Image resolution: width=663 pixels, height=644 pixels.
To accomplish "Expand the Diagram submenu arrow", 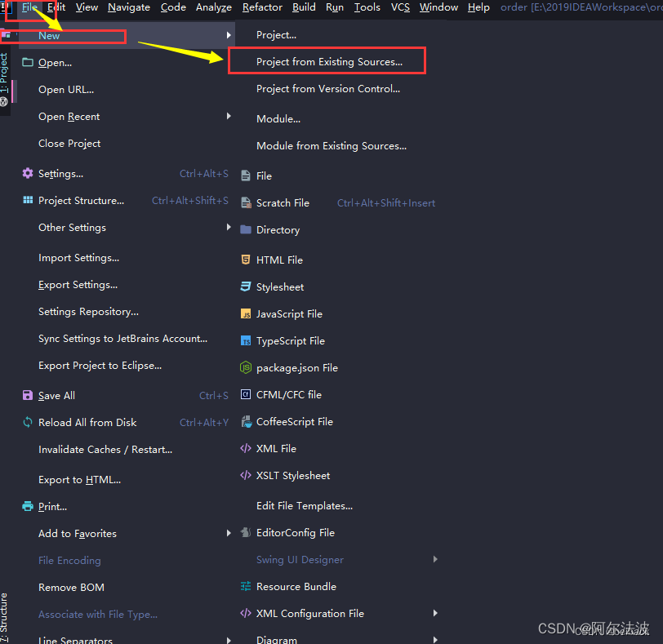I will coord(435,640).
